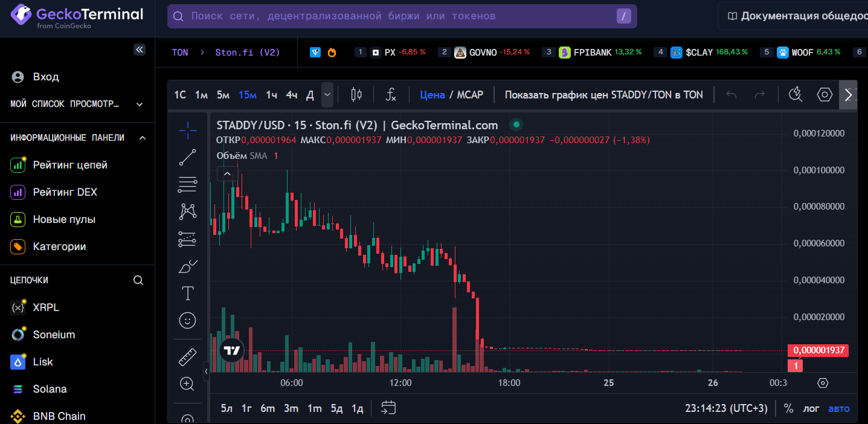868x424 pixels.
Task: Select the 15м timeframe
Action: [x=248, y=94]
